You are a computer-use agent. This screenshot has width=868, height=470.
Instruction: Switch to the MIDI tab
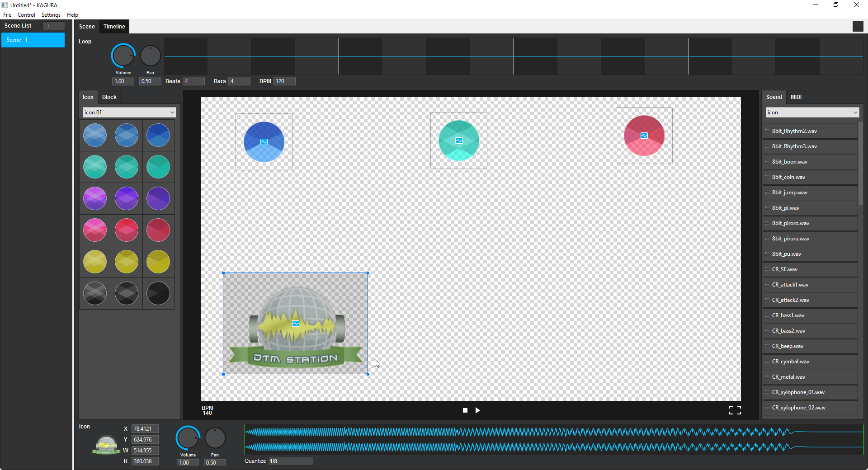(x=796, y=97)
